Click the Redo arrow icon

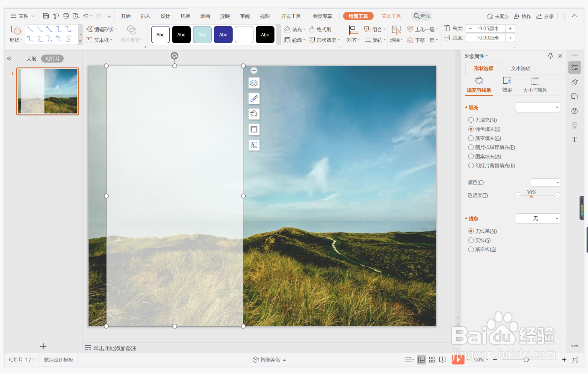coord(99,16)
